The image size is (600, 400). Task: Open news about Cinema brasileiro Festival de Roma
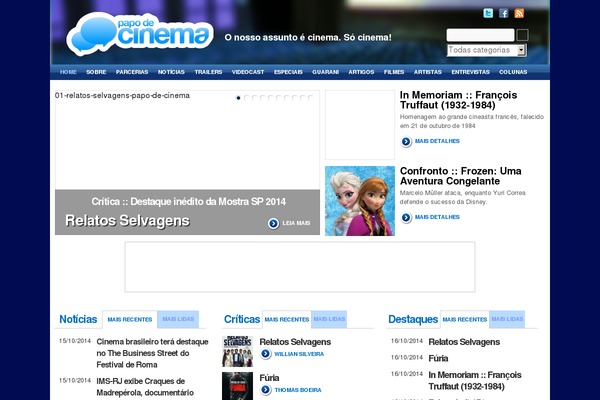[152, 353]
